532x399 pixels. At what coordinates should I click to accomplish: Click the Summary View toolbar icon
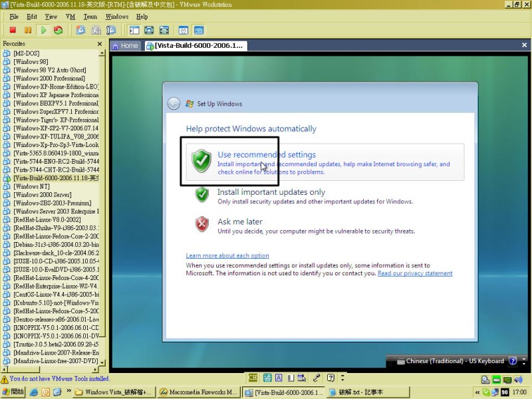pyautogui.click(x=184, y=30)
